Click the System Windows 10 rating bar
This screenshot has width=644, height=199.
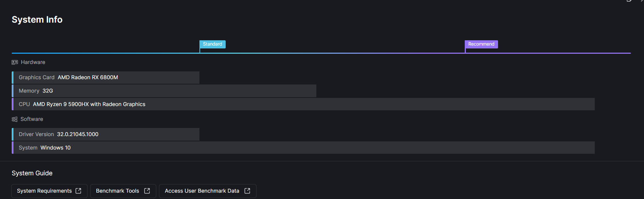click(x=303, y=148)
